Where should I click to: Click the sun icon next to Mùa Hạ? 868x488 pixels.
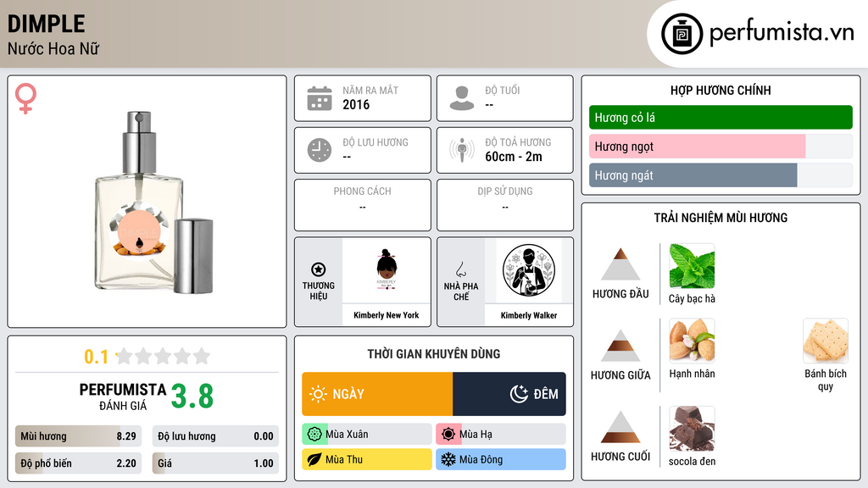[x=448, y=435]
